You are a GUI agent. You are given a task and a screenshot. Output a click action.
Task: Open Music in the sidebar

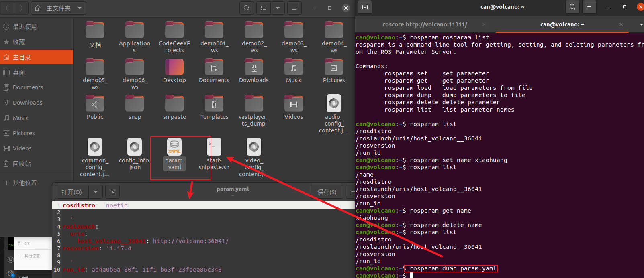pyautogui.click(x=37, y=118)
